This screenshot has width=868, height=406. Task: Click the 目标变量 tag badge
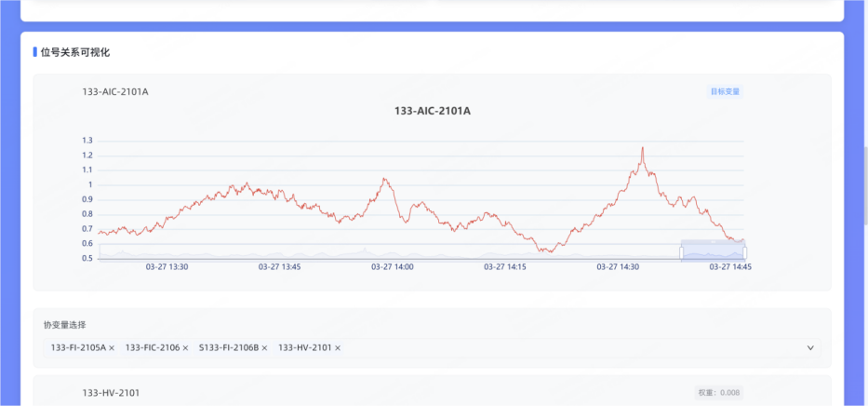(725, 91)
